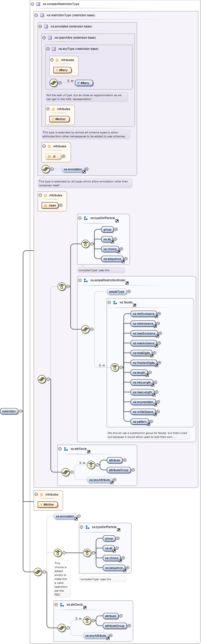Expand the xs:maxExclusive element

[160, 333]
